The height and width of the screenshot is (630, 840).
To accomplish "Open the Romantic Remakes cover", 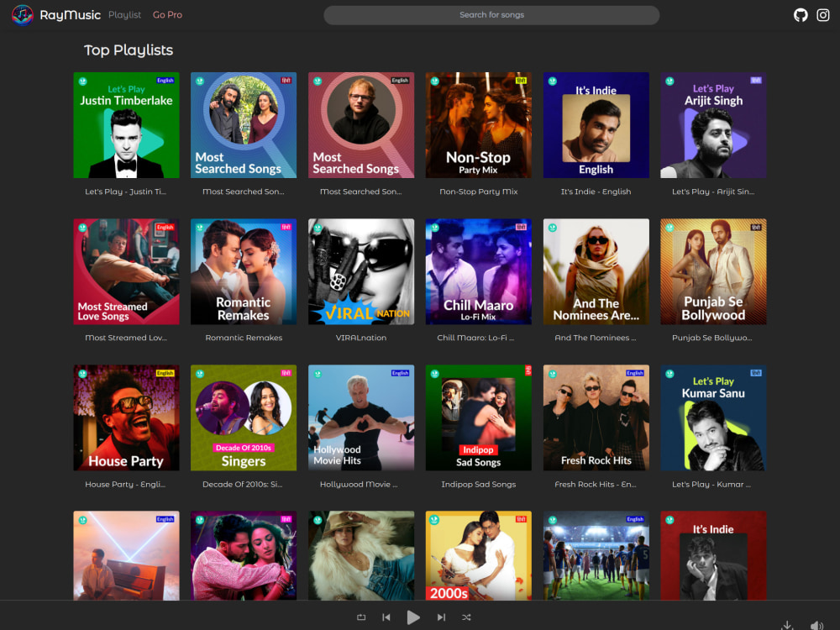I will [244, 271].
